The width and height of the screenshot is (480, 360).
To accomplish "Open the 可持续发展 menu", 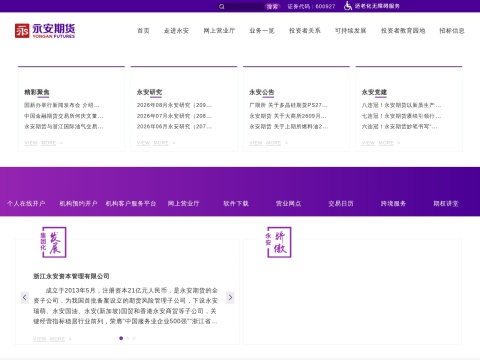I will [351, 31].
